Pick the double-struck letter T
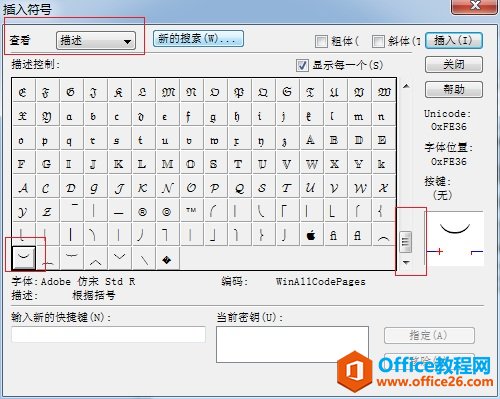Screen dimensions: 500x399 tap(238, 164)
